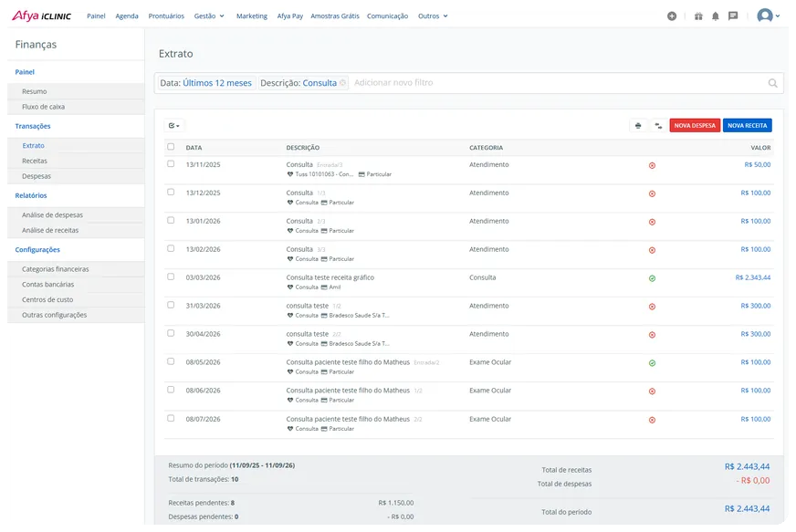
Task: Check the 08/06/2026 transaction checkbox
Action: coord(171,390)
